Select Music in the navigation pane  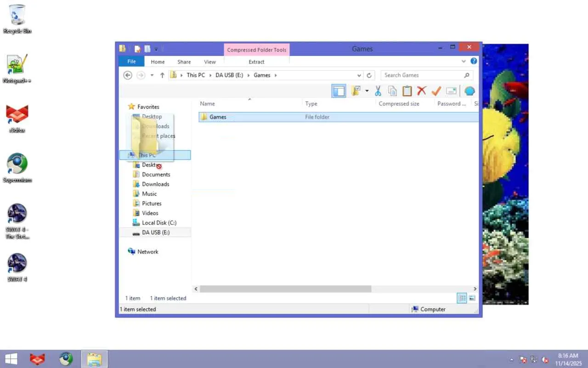pos(149,194)
